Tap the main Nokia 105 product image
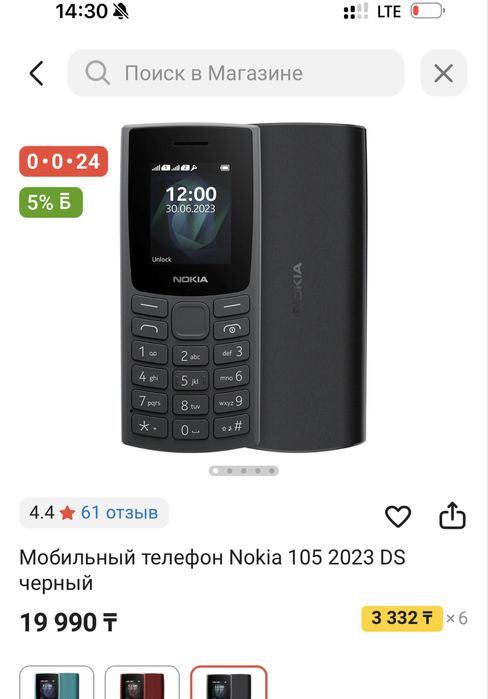This screenshot has height=699, width=488. pyautogui.click(x=244, y=288)
